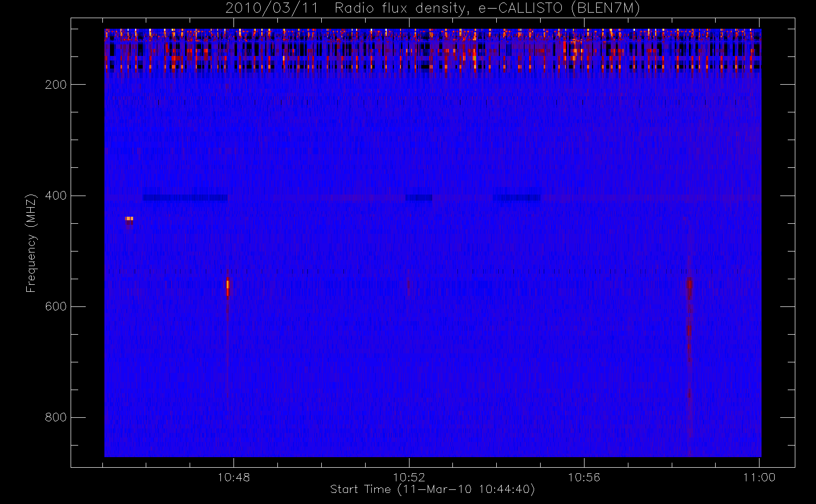The height and width of the screenshot is (504, 816).
Task: Click the 10:48 time tick label
Action: tap(234, 477)
